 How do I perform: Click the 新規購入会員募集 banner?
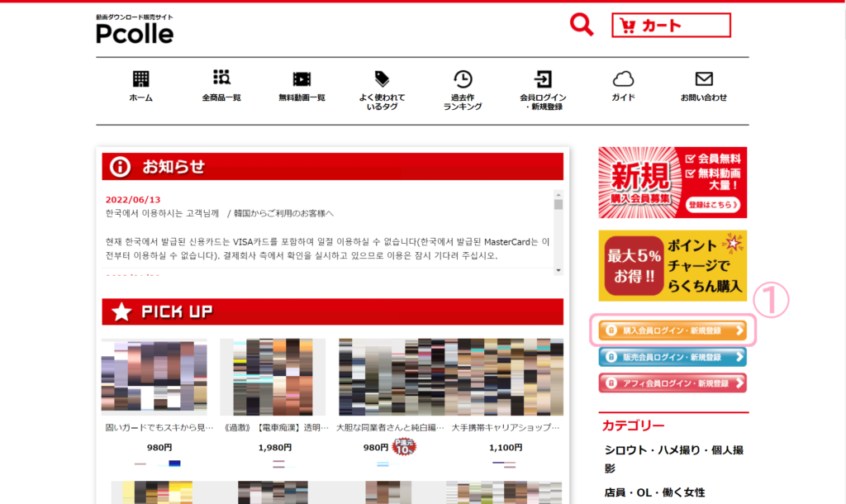point(673,183)
